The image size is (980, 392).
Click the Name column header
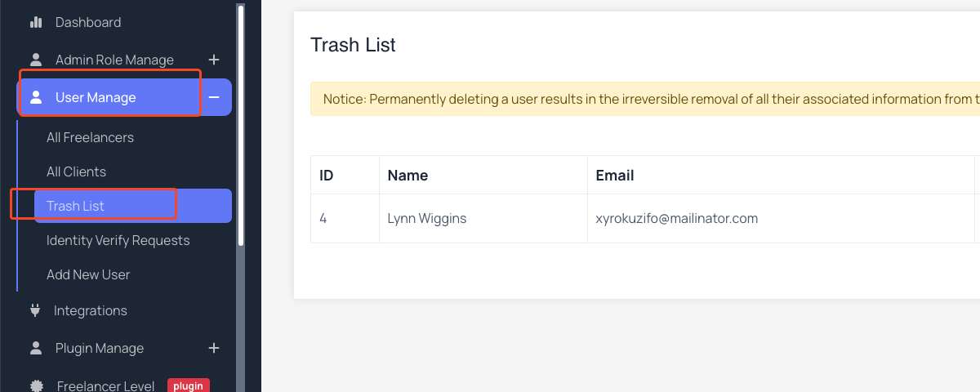[x=408, y=175]
